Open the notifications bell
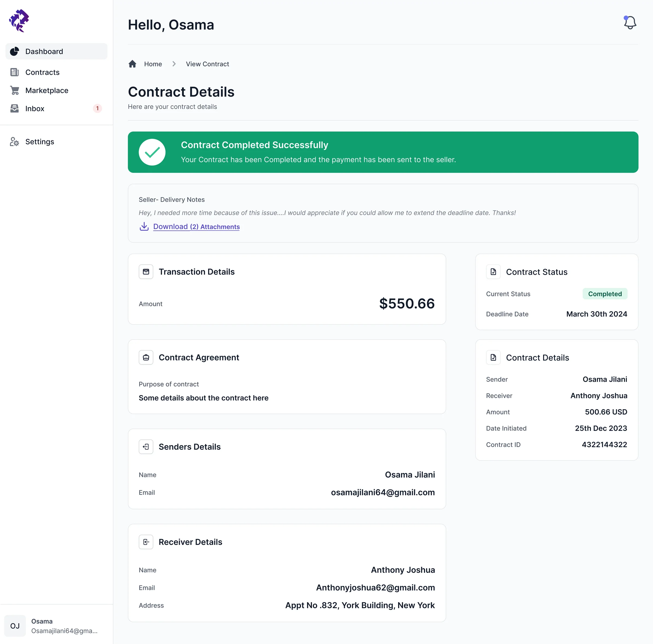The width and height of the screenshot is (653, 644). point(630,23)
